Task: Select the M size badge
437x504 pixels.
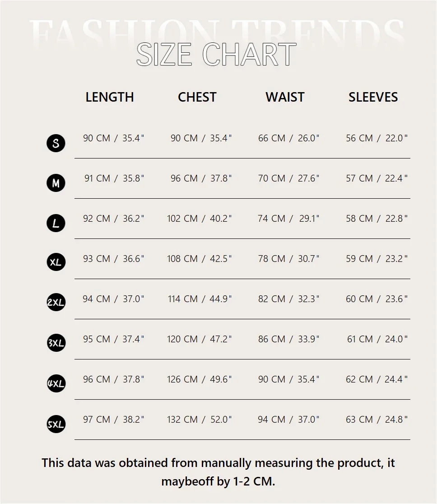Action: 56,183
